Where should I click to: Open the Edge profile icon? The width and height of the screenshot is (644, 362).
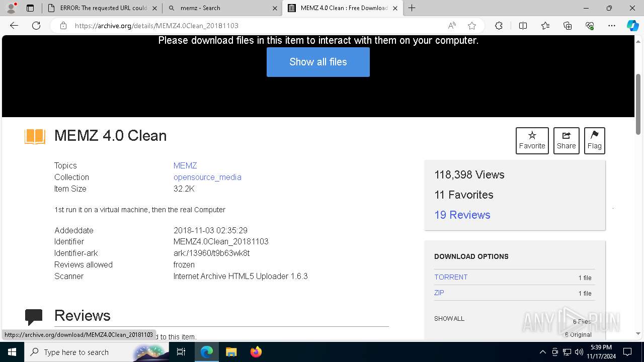click(x=11, y=8)
